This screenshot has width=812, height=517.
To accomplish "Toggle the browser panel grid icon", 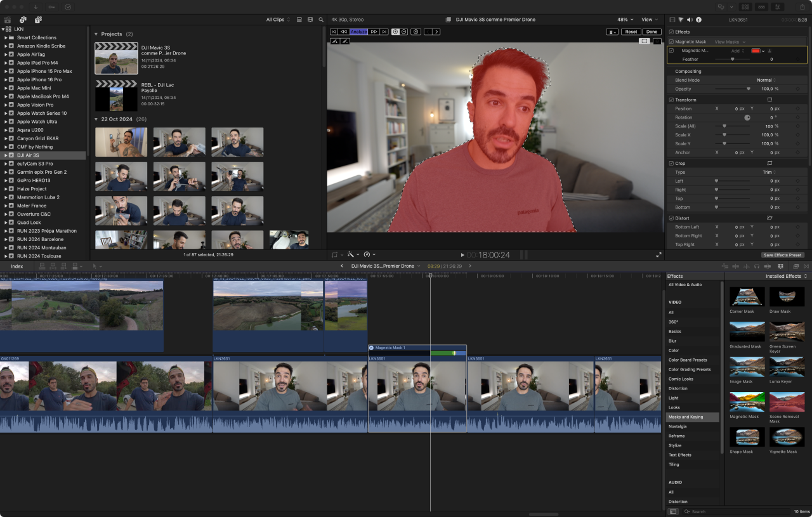I will [x=745, y=7].
